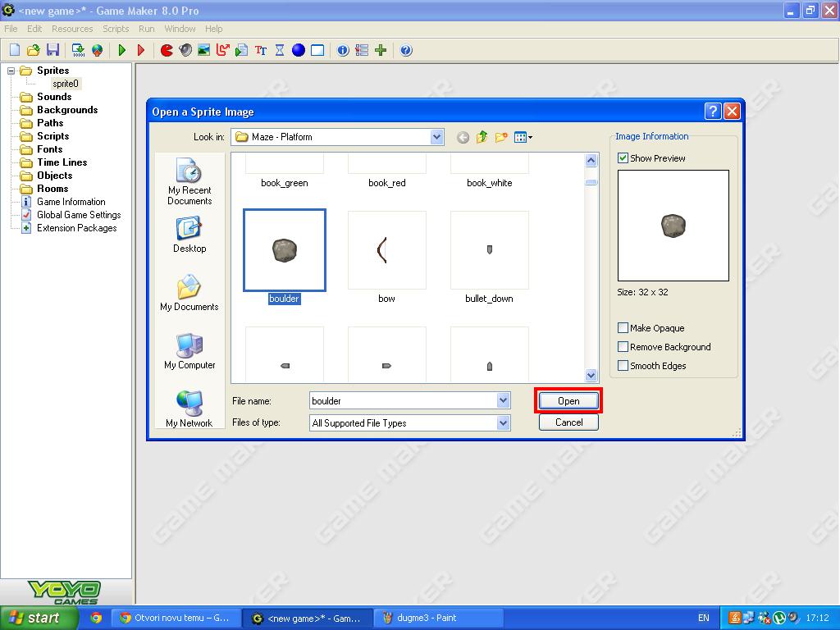Click the Create script toolbar icon
840x630 pixels.
tap(242, 50)
